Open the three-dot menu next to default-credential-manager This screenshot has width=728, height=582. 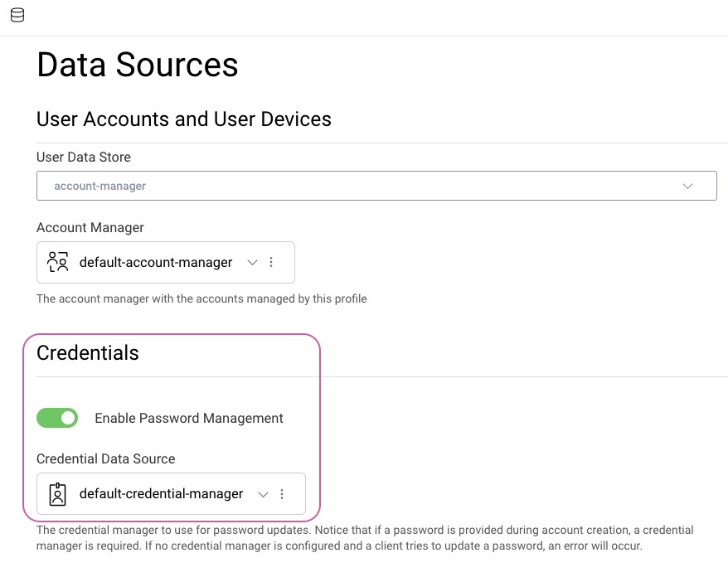point(282,493)
